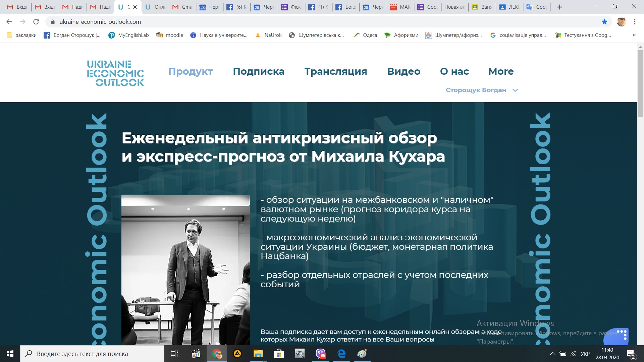Open File Explorer from the taskbar

(258, 354)
